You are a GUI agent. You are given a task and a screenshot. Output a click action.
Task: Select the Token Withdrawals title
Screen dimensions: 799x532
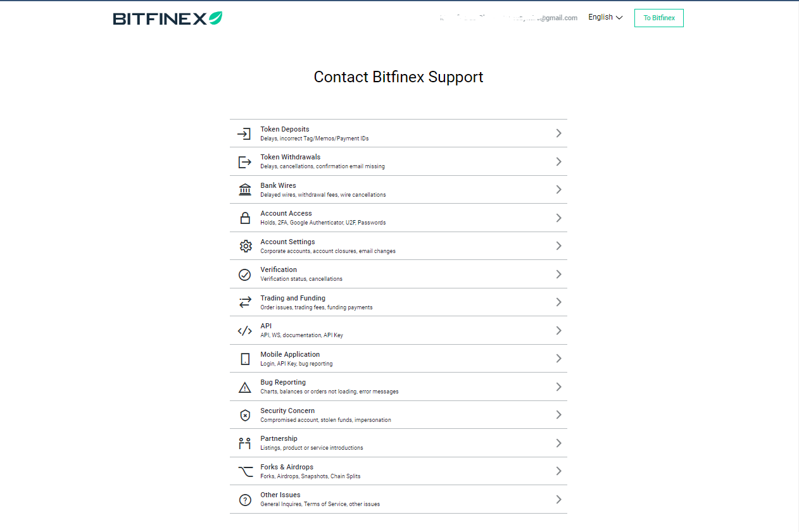tap(291, 157)
